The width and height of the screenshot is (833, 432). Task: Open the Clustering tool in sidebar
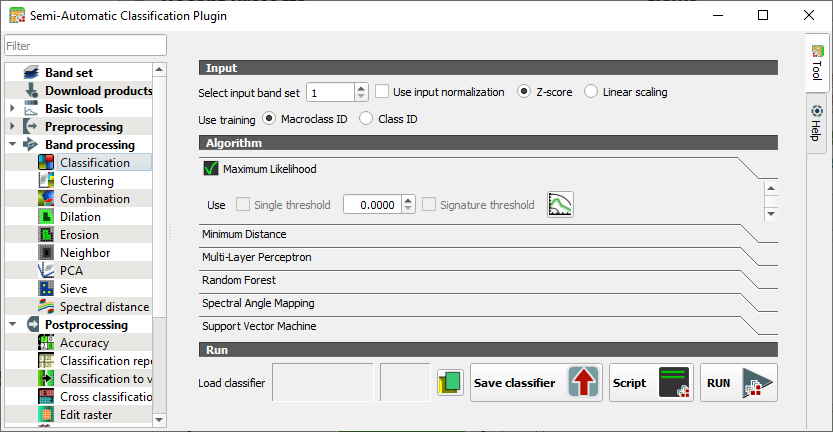pyautogui.click(x=86, y=181)
